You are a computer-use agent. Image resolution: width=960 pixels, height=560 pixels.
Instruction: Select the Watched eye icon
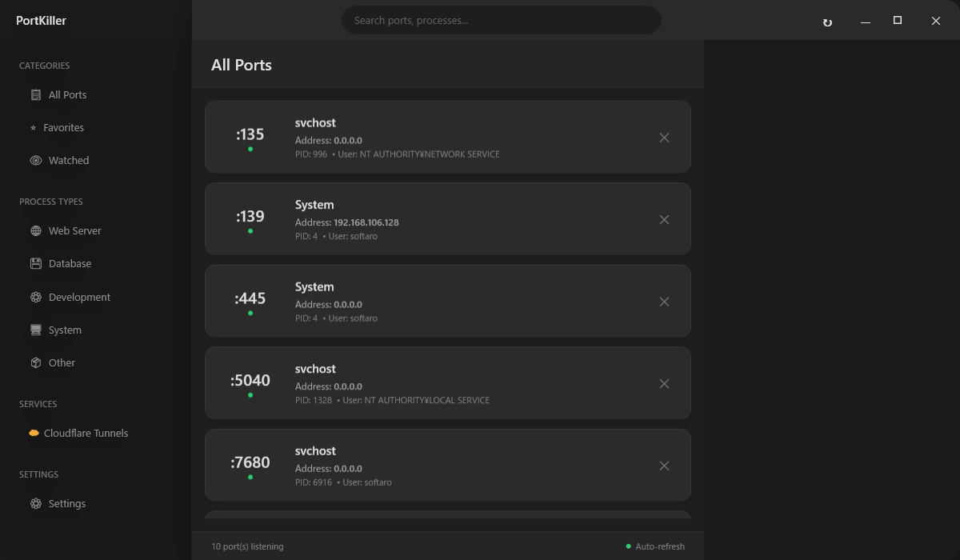[36, 161]
